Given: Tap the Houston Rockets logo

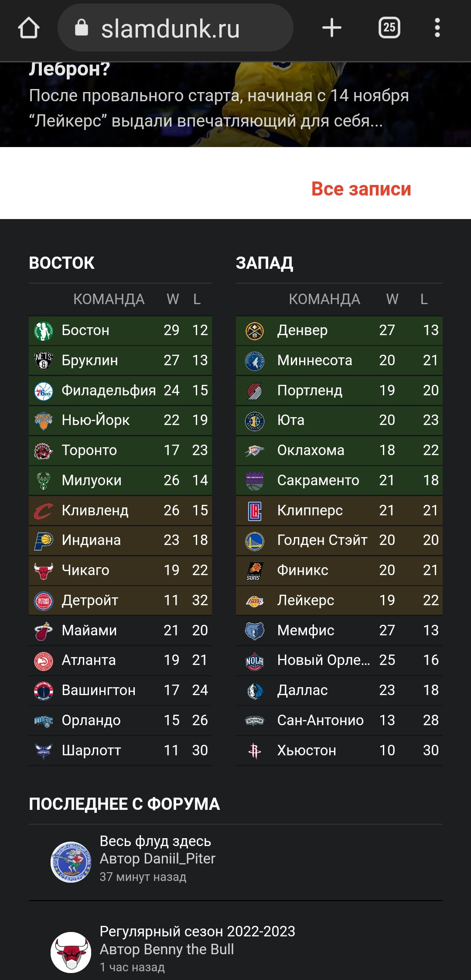Looking at the screenshot, I should pos(255,751).
